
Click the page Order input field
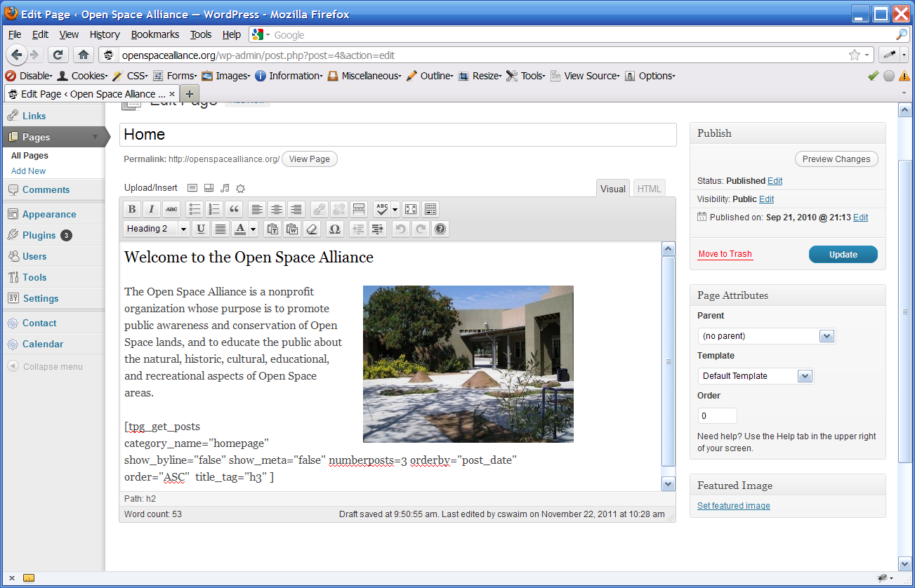pos(717,416)
